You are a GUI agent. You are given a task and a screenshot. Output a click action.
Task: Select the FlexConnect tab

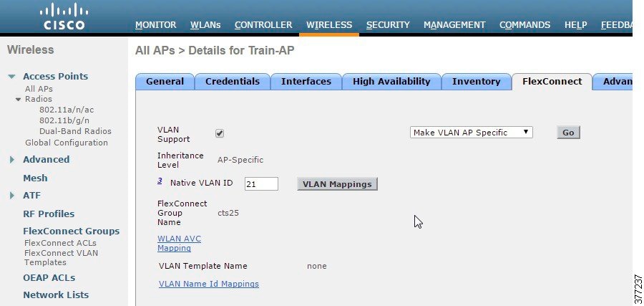pos(552,82)
